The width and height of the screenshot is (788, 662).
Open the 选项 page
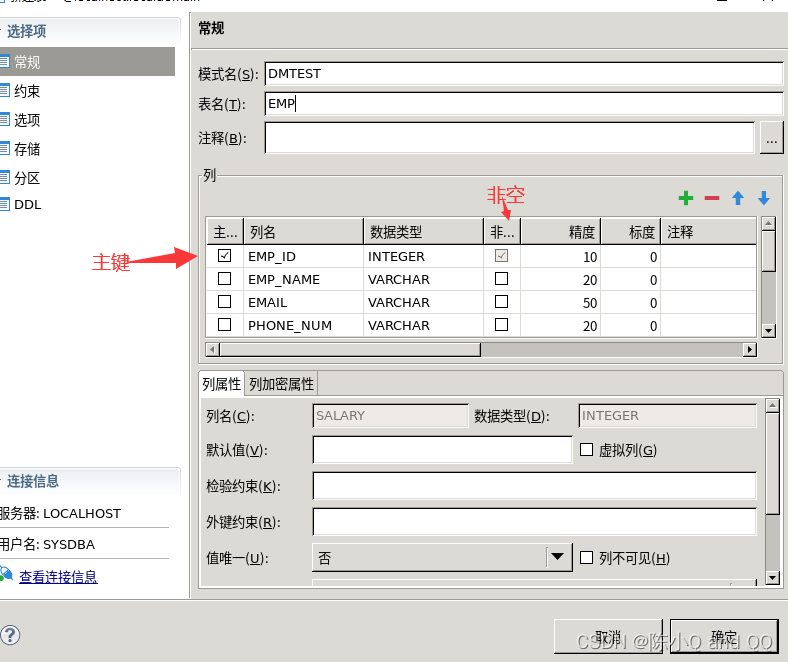tap(27, 120)
